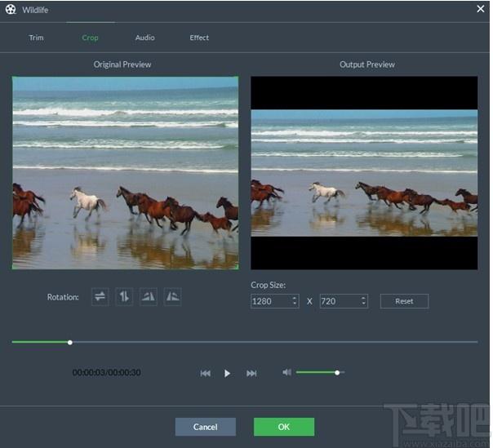
Task: Mute audio with the speaker icon
Action: pos(286,373)
